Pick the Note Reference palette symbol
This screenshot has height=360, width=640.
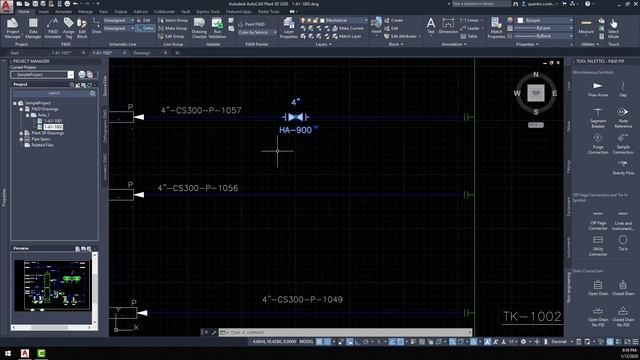tap(623, 118)
